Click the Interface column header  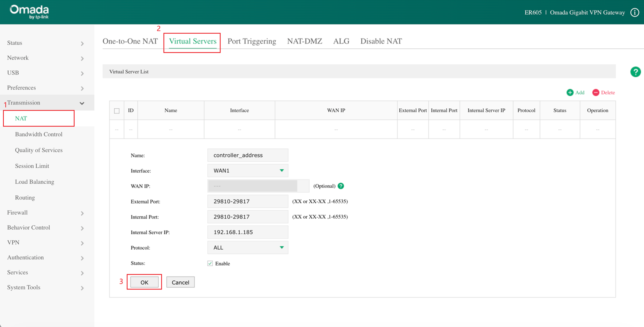click(239, 110)
